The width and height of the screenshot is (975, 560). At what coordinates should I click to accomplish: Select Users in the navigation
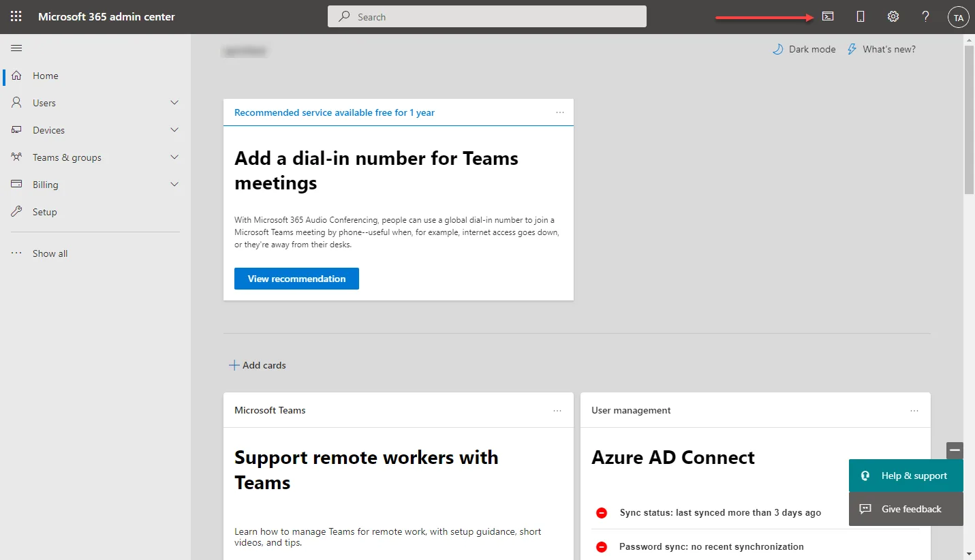[x=95, y=103]
